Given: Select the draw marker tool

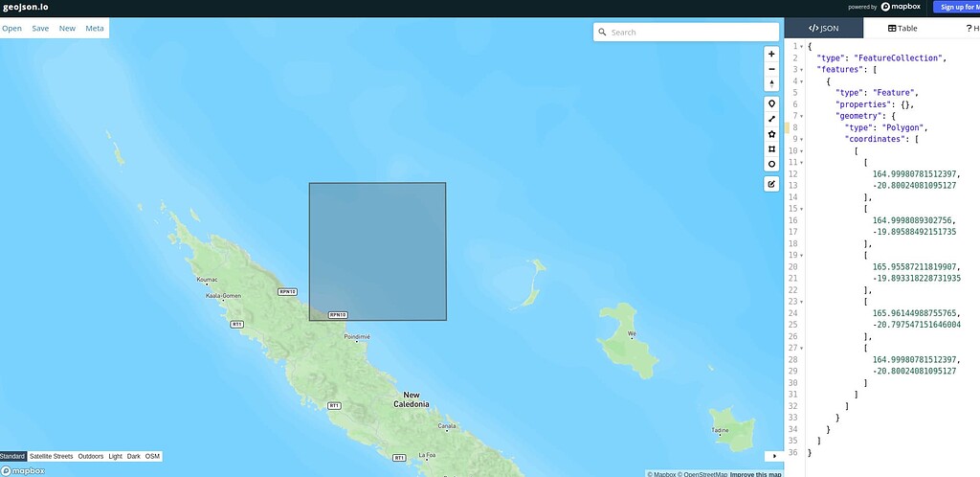Looking at the screenshot, I should pos(771,103).
